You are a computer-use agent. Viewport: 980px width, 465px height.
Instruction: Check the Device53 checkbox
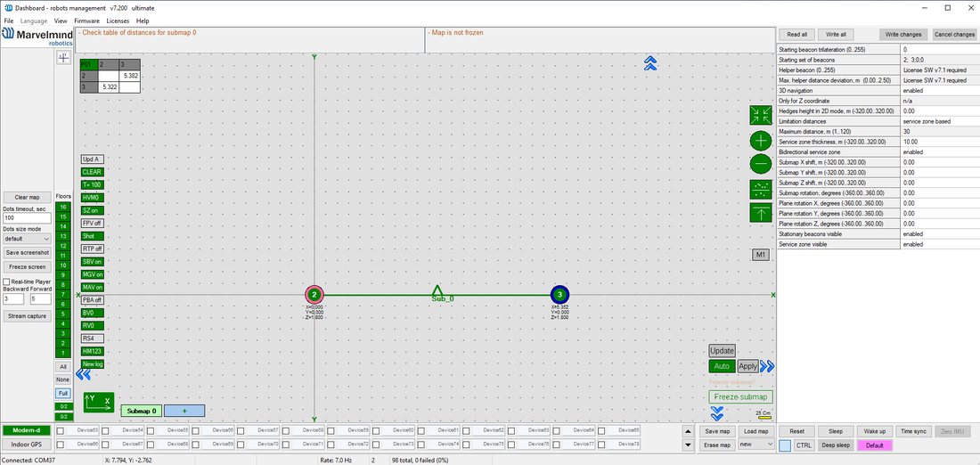tap(60, 430)
